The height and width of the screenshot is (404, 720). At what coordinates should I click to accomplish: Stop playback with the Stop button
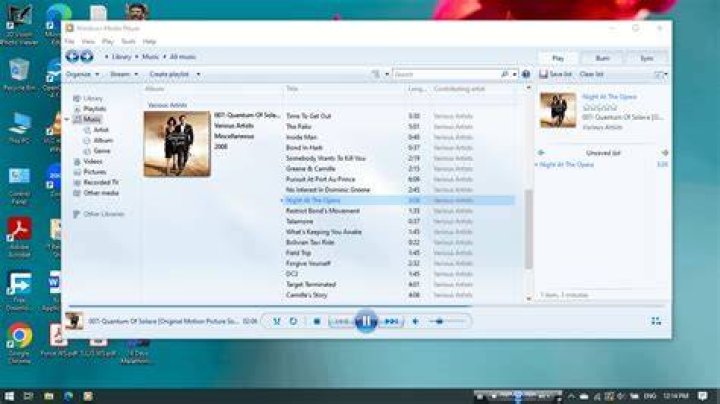316,321
